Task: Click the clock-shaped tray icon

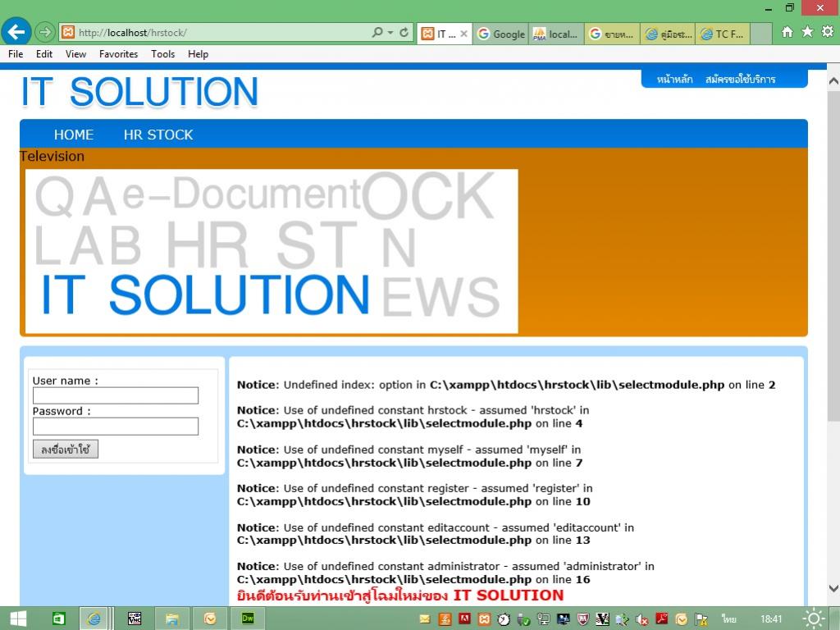Action: [504, 619]
